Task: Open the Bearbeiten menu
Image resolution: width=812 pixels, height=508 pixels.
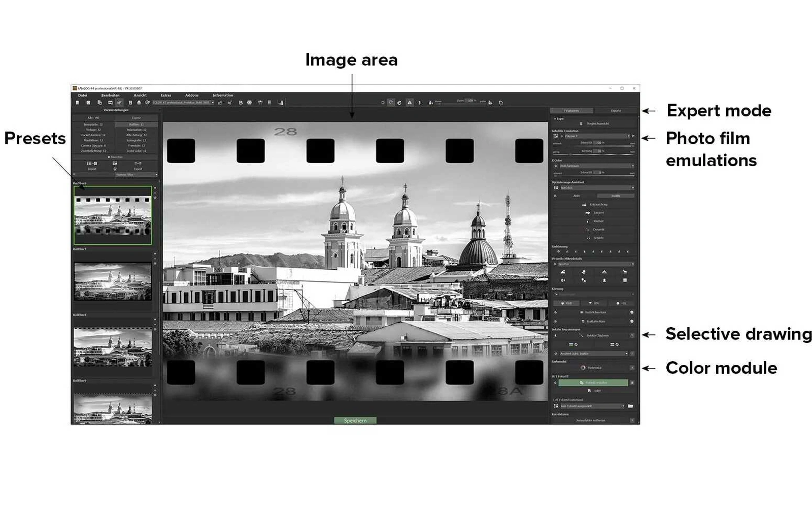Action: point(110,96)
